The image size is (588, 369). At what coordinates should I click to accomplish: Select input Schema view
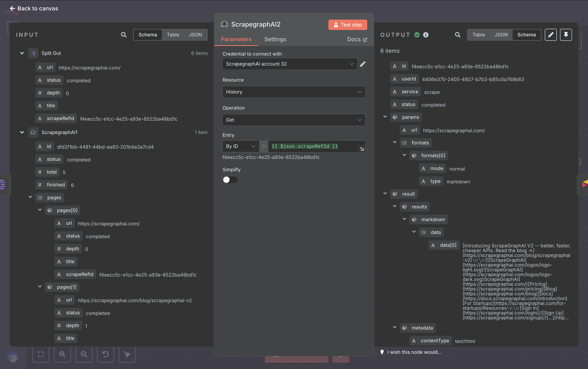click(x=148, y=35)
